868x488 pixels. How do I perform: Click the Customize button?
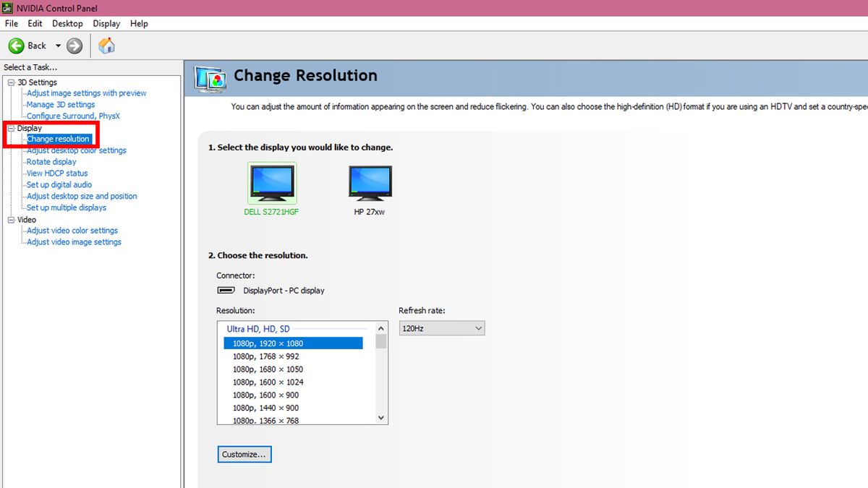coord(244,454)
